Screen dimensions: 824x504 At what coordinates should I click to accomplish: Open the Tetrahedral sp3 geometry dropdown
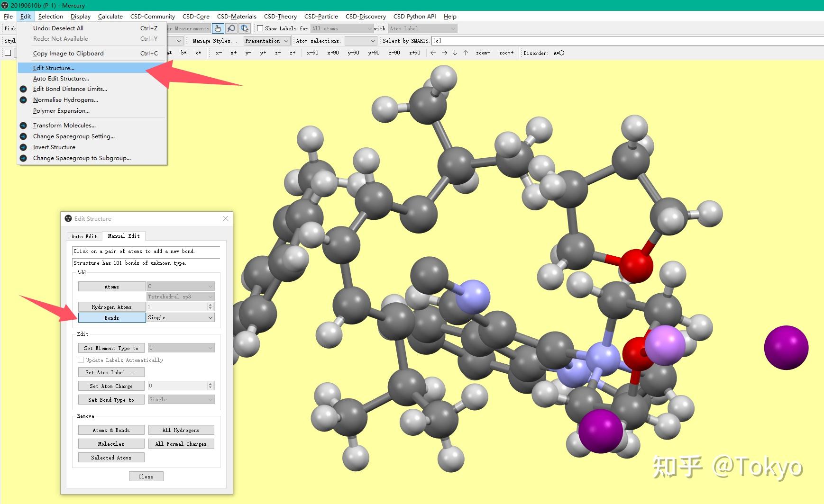180,297
